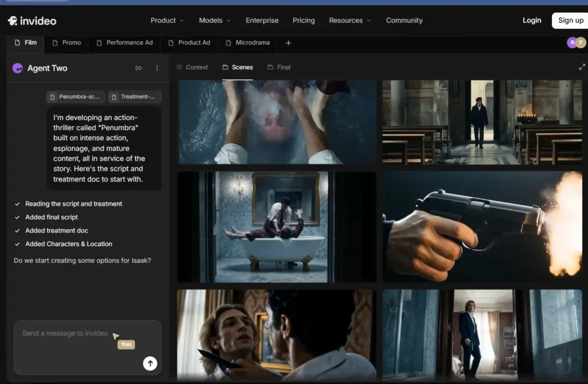Click the Agent Two avatar icon

(x=18, y=68)
